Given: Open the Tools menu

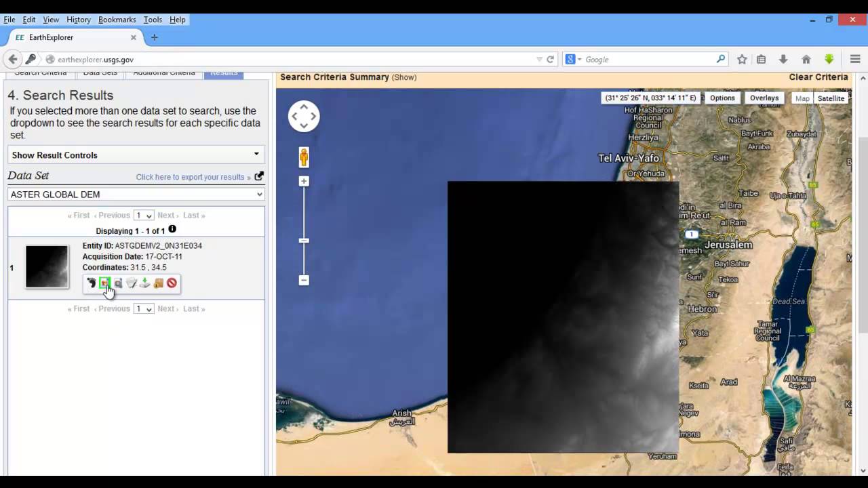Looking at the screenshot, I should (153, 20).
